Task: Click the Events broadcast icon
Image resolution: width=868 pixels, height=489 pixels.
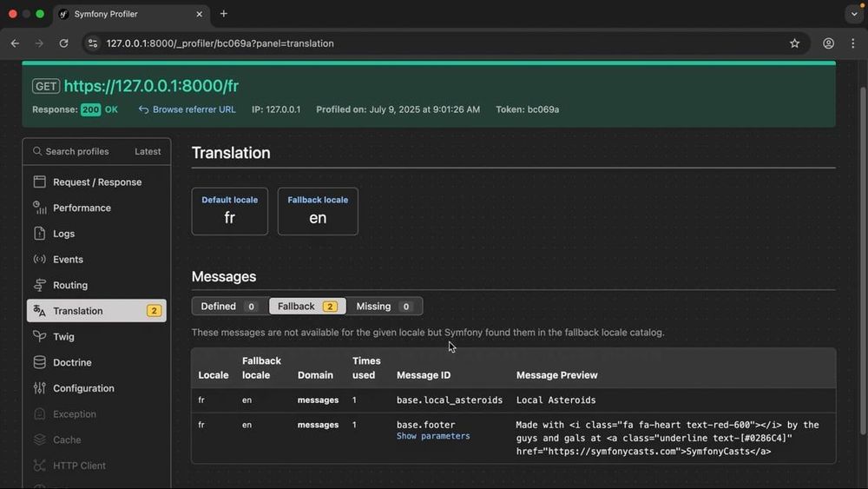Action: tap(39, 259)
